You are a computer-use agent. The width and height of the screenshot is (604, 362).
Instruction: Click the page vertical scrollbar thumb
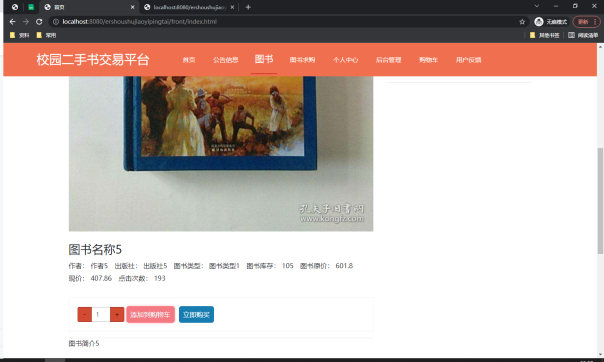point(600,201)
